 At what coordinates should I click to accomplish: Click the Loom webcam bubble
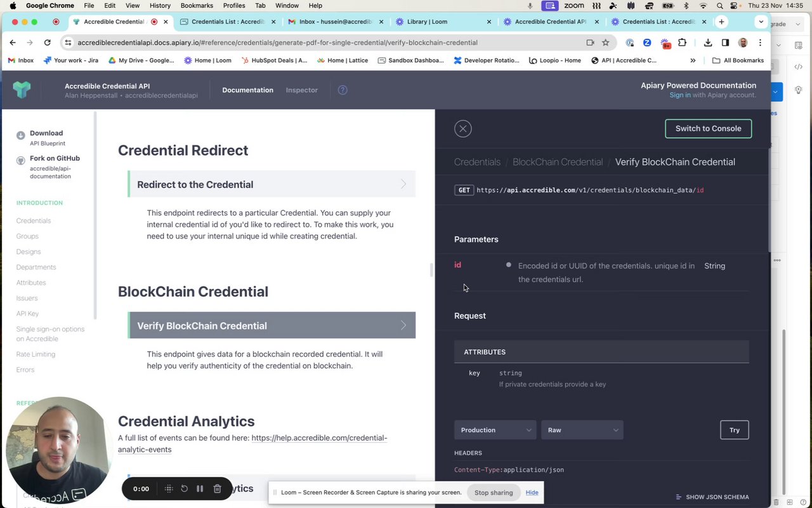(59, 450)
